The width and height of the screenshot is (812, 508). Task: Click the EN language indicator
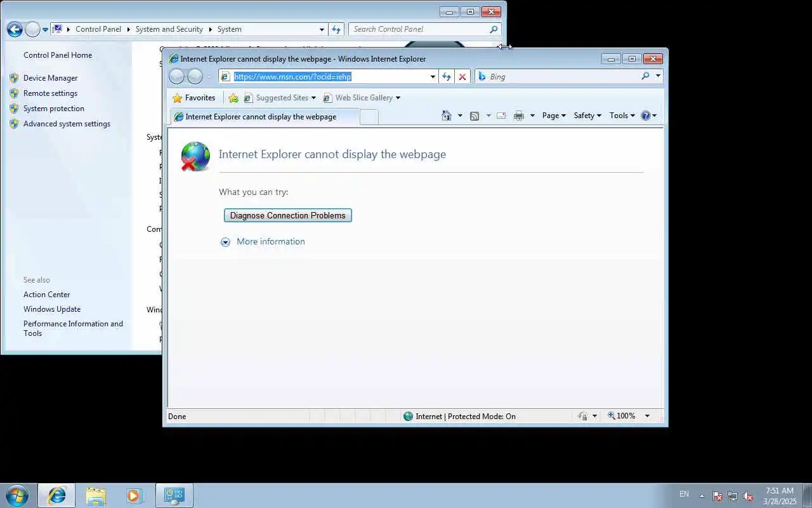tap(684, 494)
